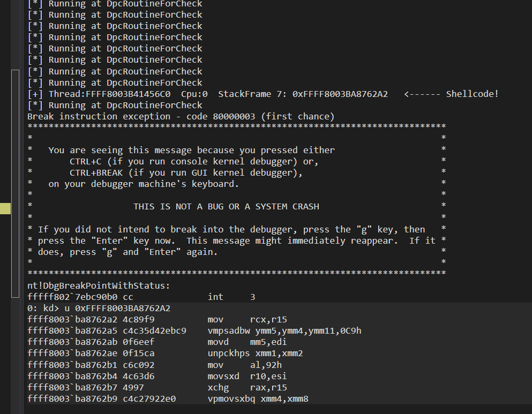532x414 pixels.
Task: Click the CTRL+BREAK GUI kernel debugger line
Action: click(186, 172)
